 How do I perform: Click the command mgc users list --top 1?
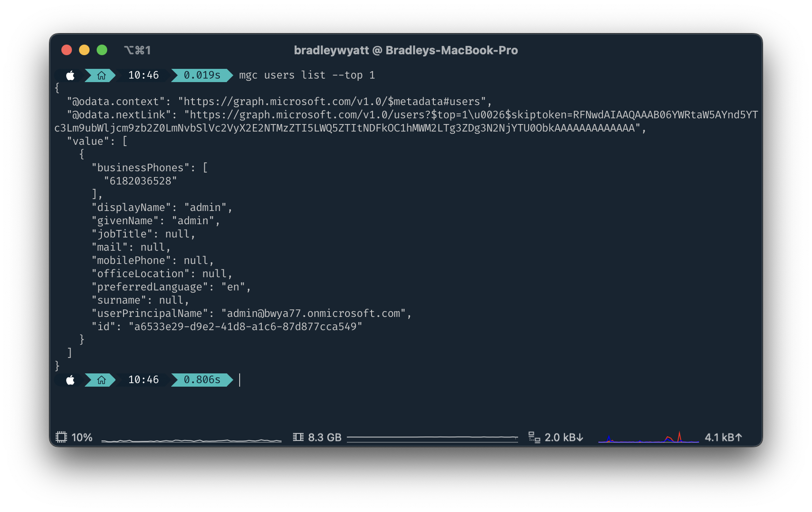point(307,75)
